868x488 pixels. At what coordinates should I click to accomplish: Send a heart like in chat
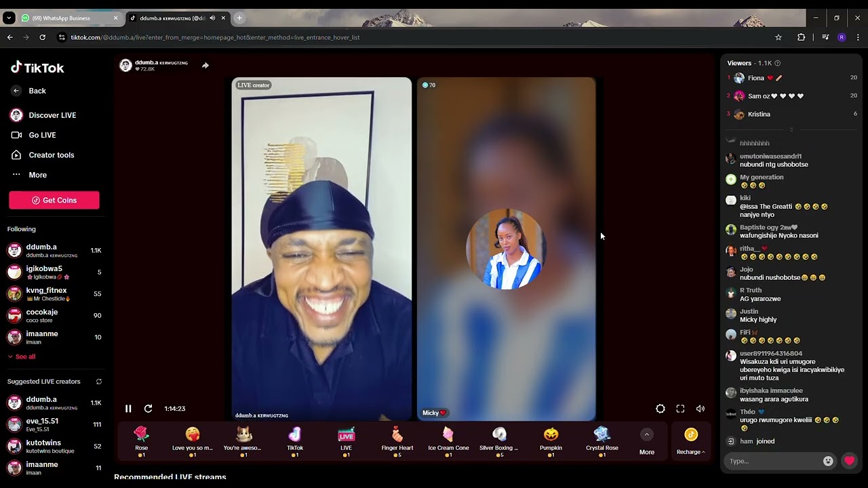click(849, 461)
